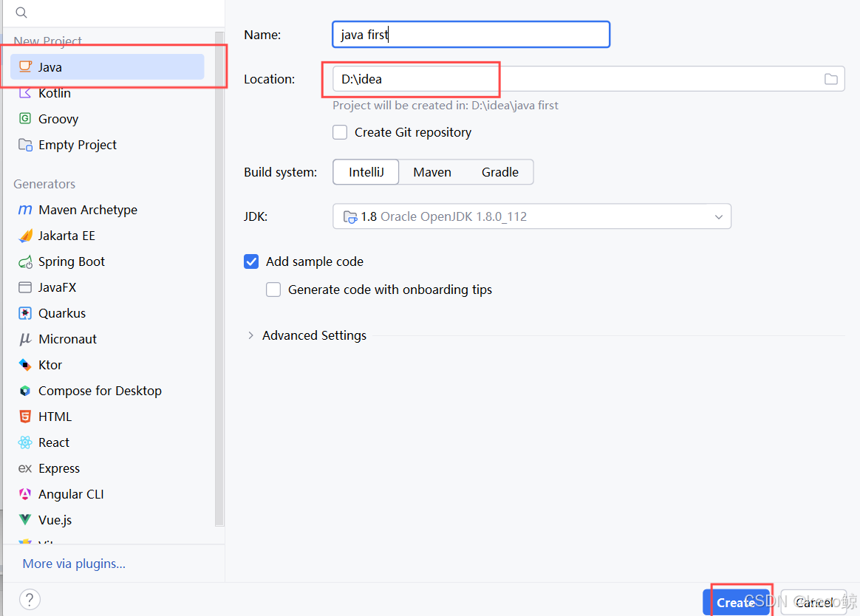Click the Vue.js V icon

tap(25, 519)
